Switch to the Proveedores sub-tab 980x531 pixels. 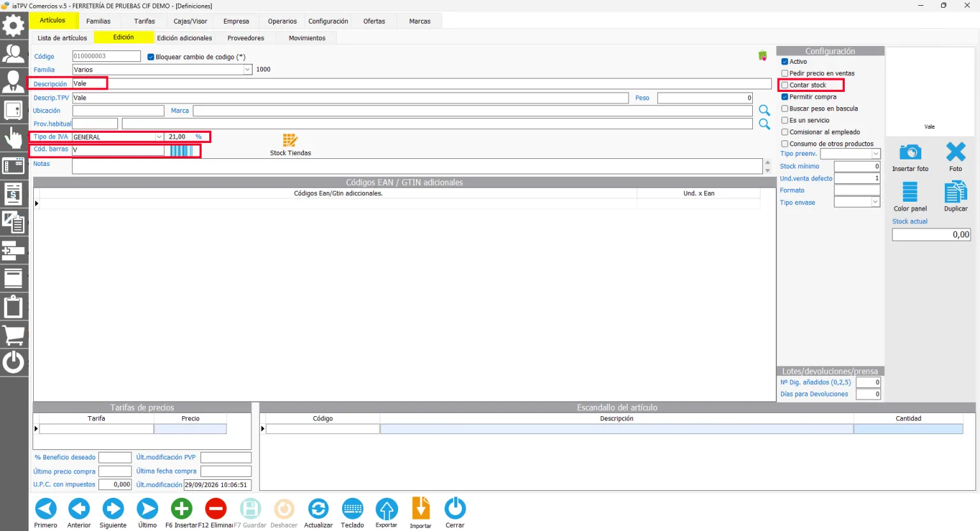[246, 38]
